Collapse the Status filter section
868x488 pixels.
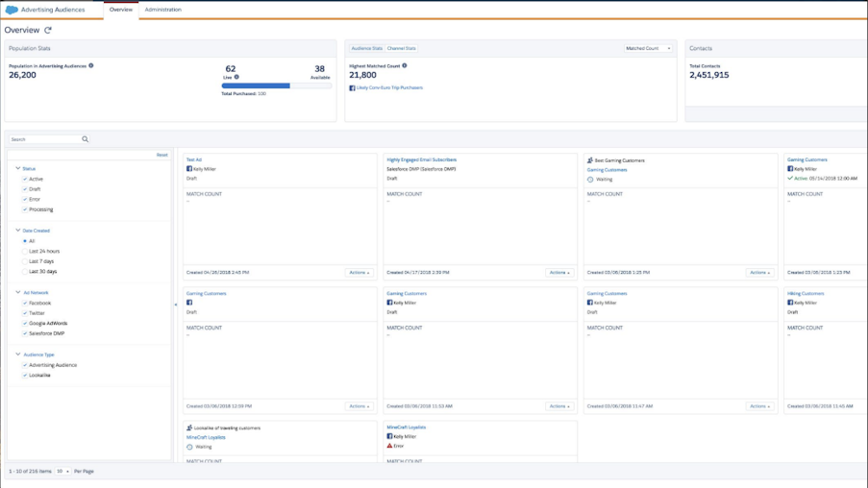[17, 168]
